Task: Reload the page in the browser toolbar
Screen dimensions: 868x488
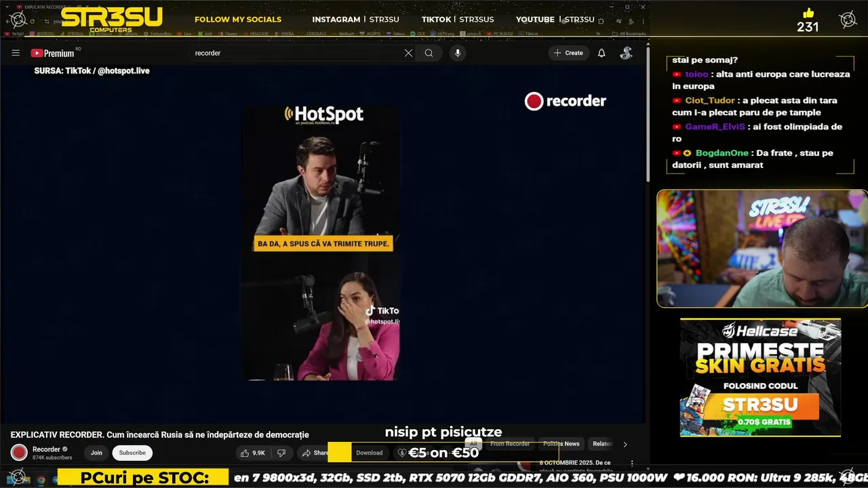Action: pos(32,21)
